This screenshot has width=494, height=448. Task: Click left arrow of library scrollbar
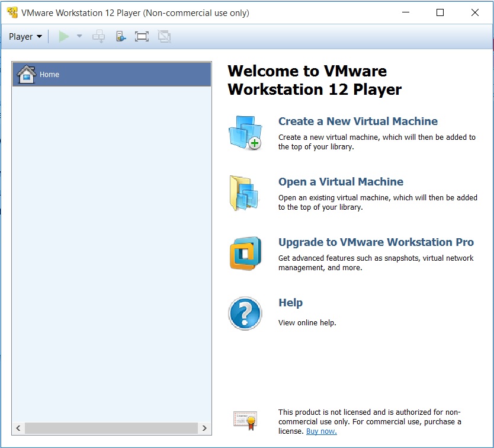(x=18, y=428)
